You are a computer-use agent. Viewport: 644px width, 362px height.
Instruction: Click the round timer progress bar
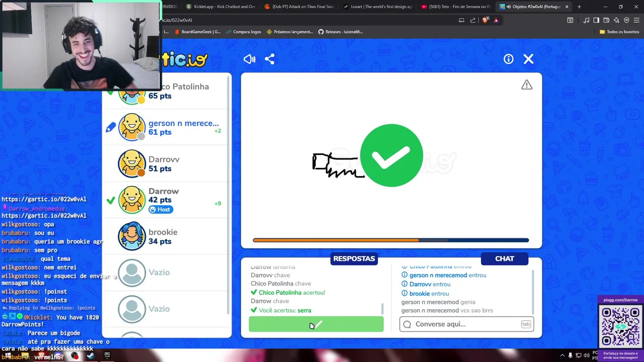point(391,240)
